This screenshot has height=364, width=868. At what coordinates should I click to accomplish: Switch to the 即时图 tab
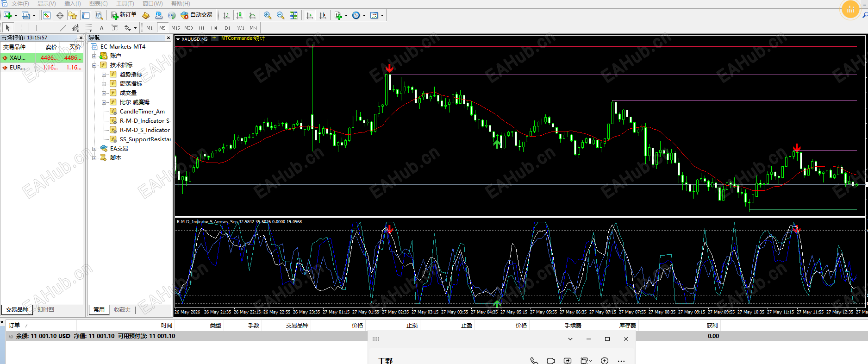coord(46,309)
